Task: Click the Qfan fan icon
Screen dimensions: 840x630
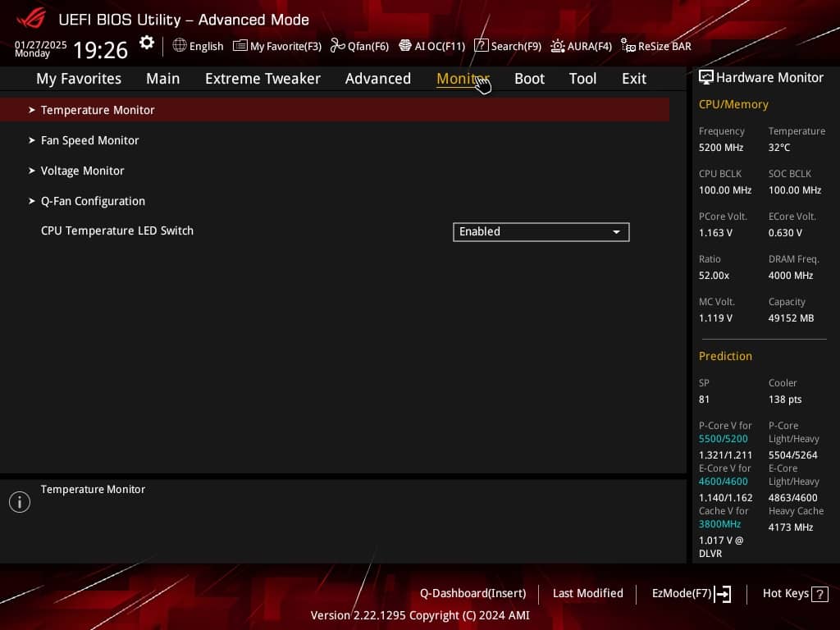Action: point(337,46)
